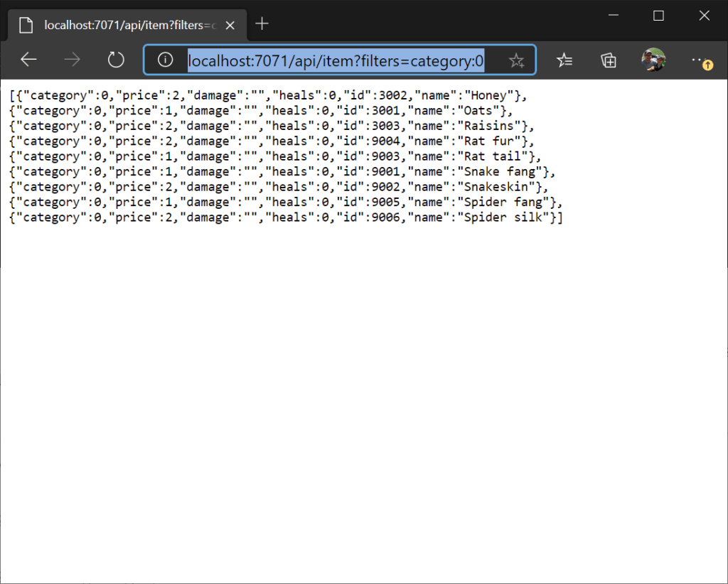Open the Collections panel

tap(609, 60)
